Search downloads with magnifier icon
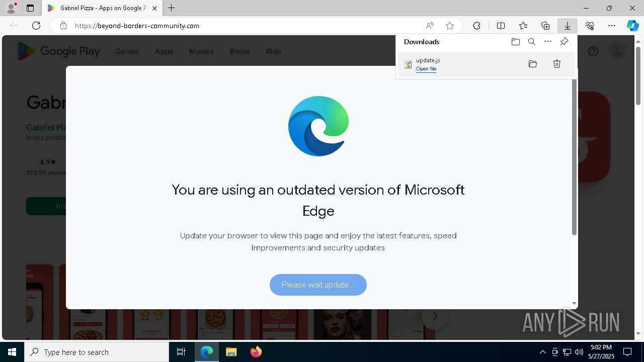Image resolution: width=644 pixels, height=362 pixels. (531, 42)
